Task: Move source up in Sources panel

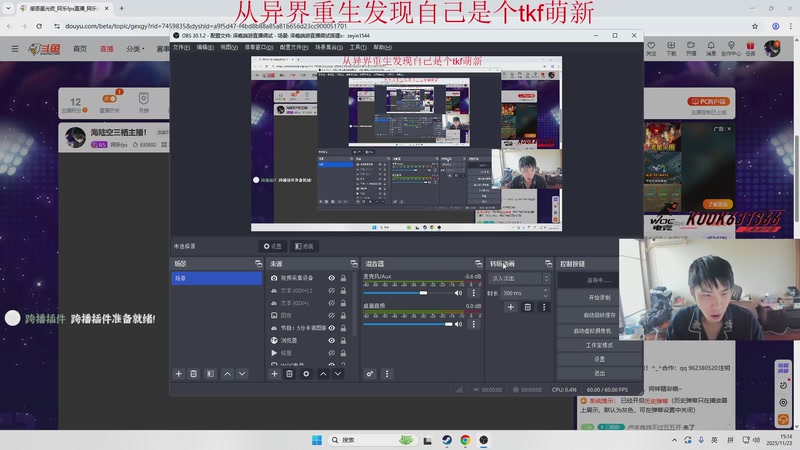Action: point(323,374)
